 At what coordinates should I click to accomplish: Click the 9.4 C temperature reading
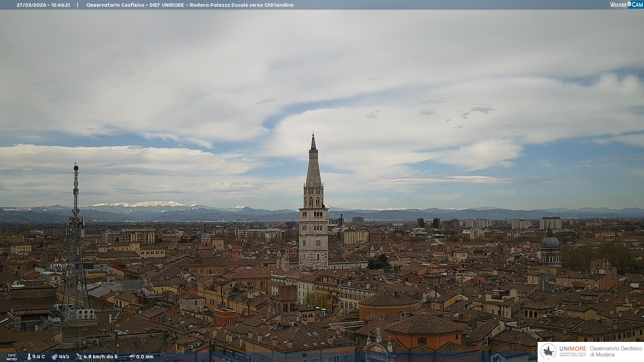39,357
